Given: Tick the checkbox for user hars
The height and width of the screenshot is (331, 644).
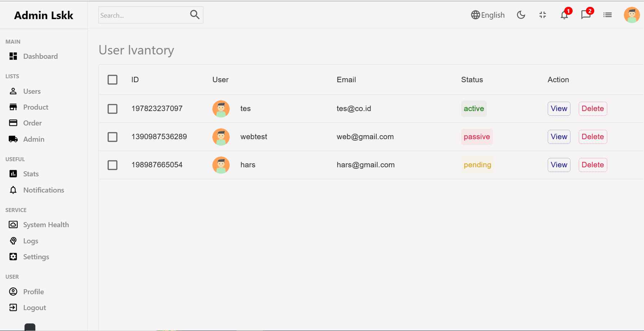Looking at the screenshot, I should pyautogui.click(x=113, y=165).
